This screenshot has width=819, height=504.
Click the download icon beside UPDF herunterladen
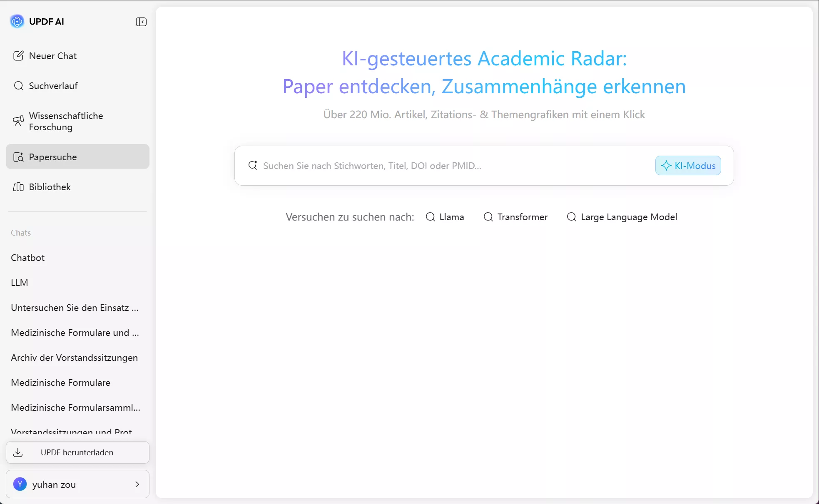pyautogui.click(x=18, y=452)
